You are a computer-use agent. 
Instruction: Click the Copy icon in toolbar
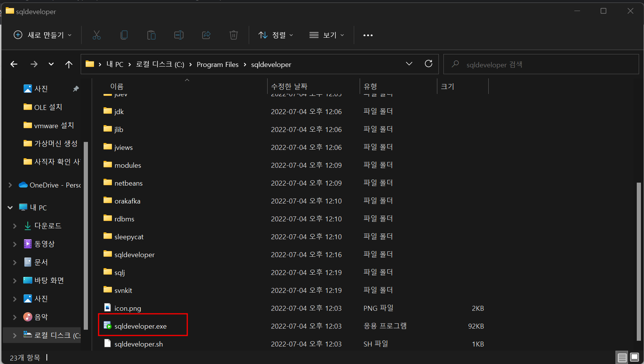(x=124, y=35)
